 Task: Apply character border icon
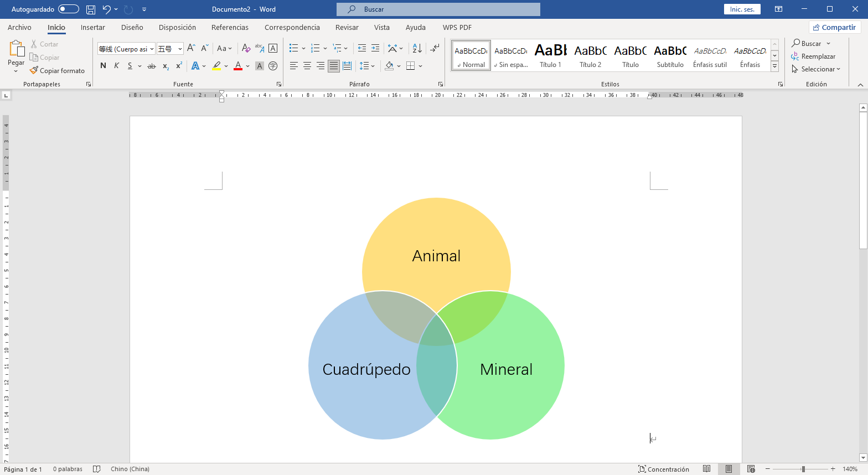pos(273,48)
